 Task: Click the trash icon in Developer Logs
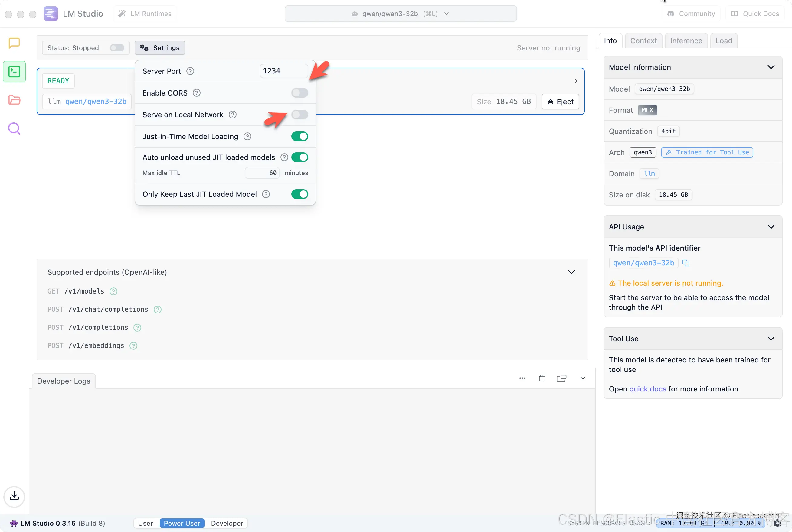point(542,378)
